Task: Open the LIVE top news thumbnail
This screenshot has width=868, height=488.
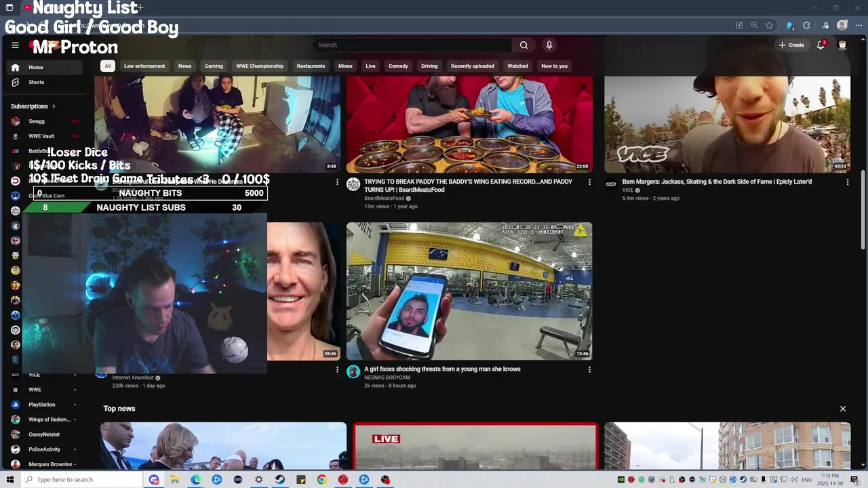Action: point(475,446)
